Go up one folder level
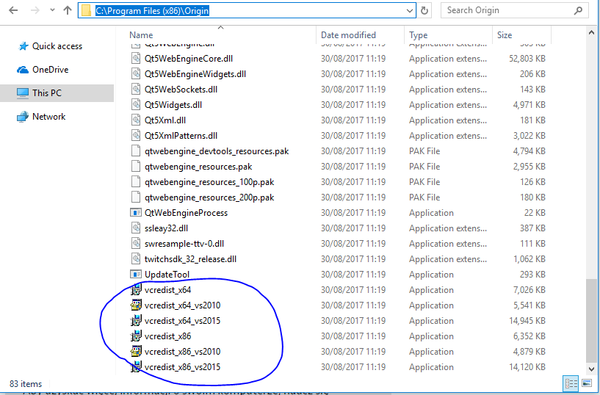The image size is (600, 395). [x=68, y=10]
